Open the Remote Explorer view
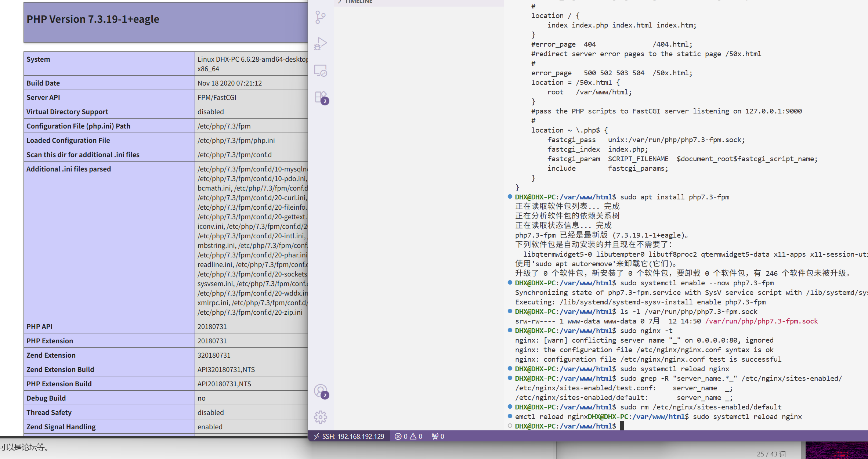This screenshot has width=868, height=459. 321,71
